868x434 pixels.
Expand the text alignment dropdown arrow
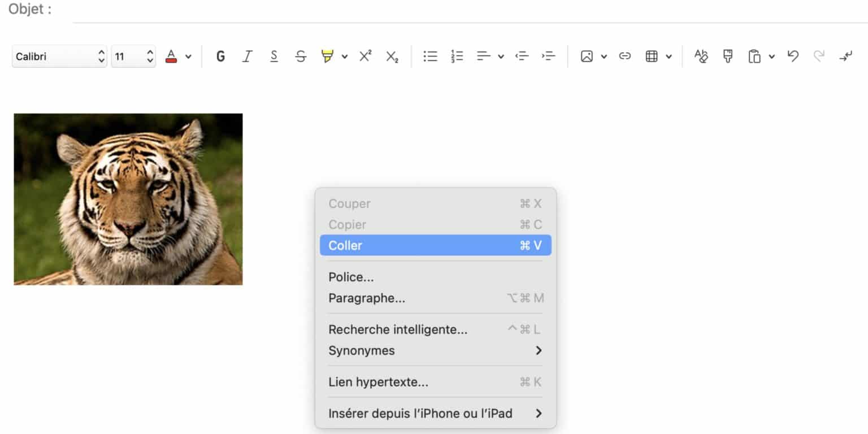coord(501,57)
